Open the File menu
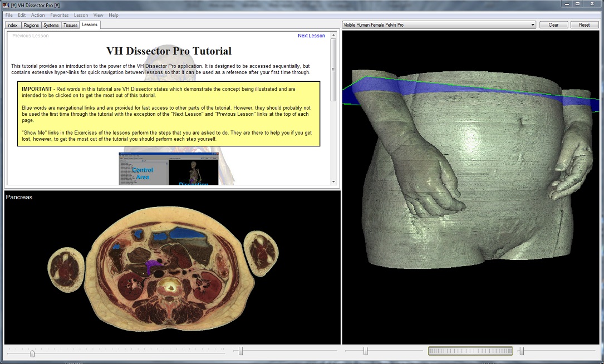The width and height of the screenshot is (604, 364). pos(9,15)
